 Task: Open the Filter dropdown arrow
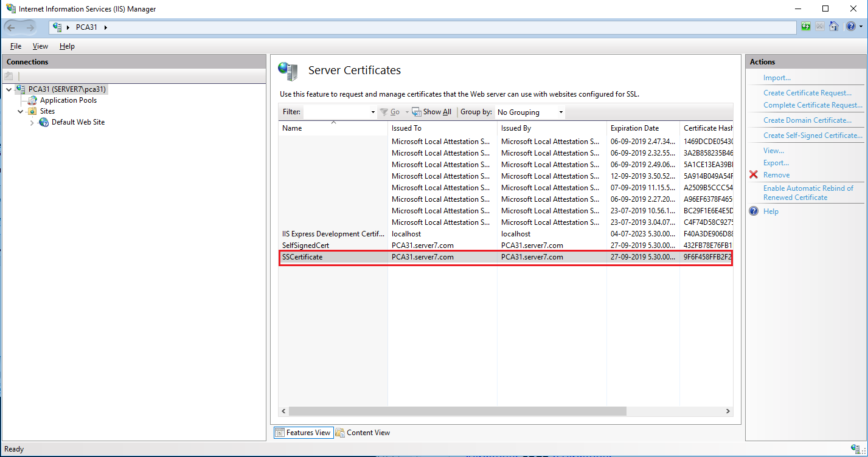pos(373,112)
